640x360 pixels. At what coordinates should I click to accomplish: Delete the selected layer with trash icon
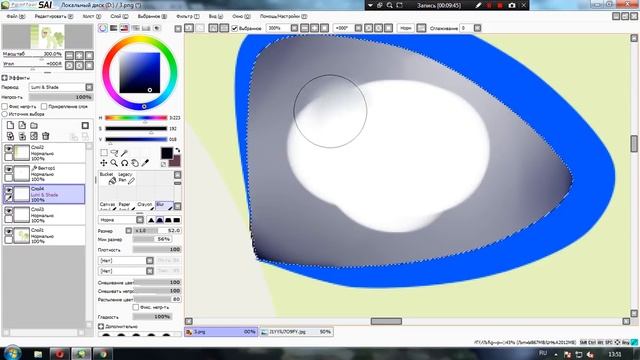pyautogui.click(x=46, y=136)
